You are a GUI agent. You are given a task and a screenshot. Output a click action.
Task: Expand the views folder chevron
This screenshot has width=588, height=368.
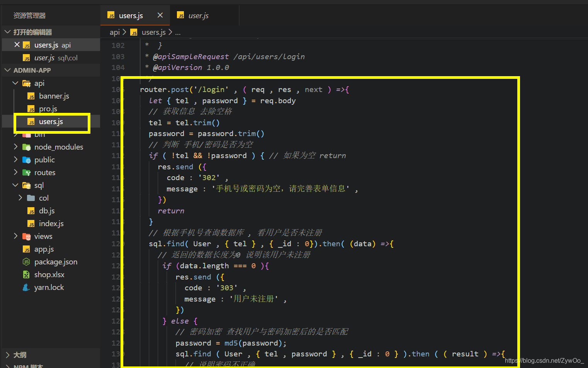pyautogui.click(x=15, y=236)
